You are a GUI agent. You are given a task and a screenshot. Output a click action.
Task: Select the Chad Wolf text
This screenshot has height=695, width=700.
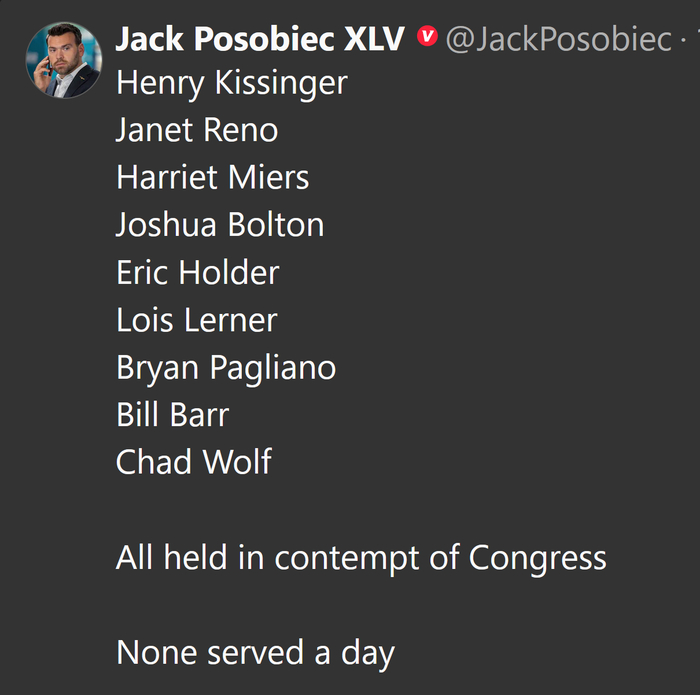(194, 462)
